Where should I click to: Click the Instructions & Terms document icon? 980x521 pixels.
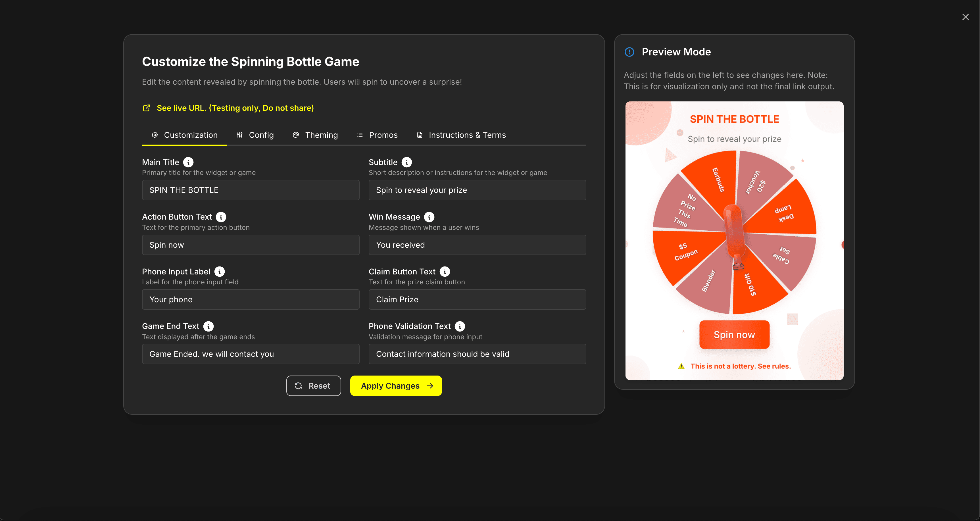tap(420, 135)
